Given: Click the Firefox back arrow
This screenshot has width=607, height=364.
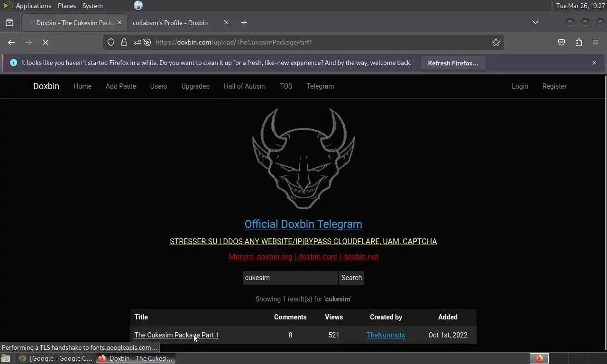Looking at the screenshot, I should pos(11,42).
